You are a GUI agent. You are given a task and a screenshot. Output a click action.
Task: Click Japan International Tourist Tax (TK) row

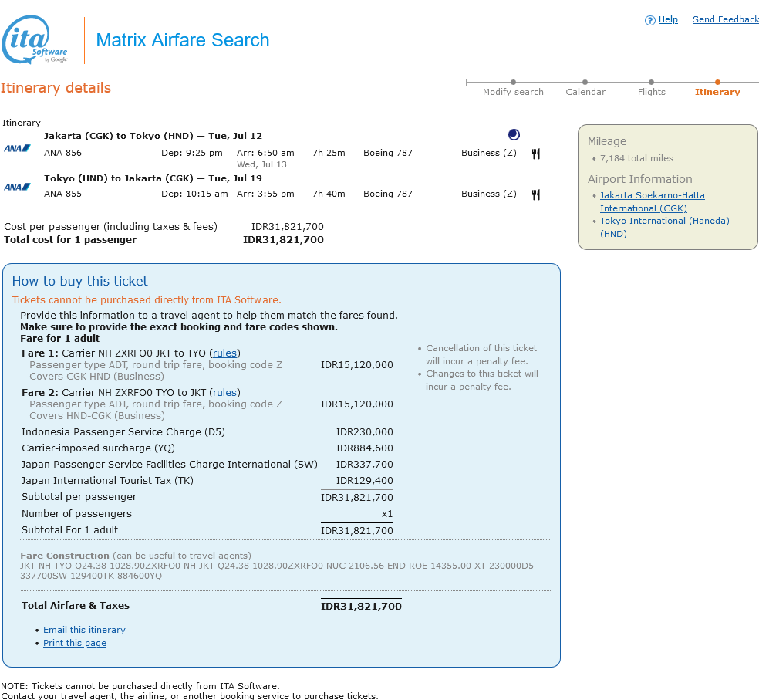[207, 481]
